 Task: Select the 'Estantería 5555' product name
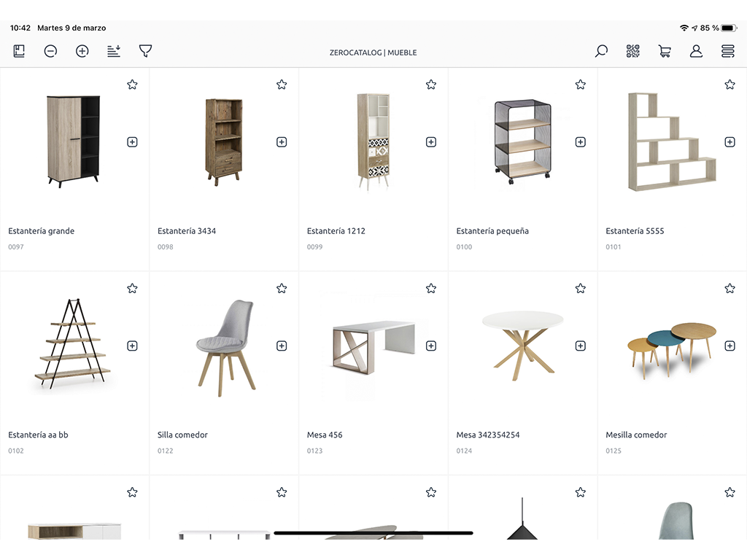[635, 231]
